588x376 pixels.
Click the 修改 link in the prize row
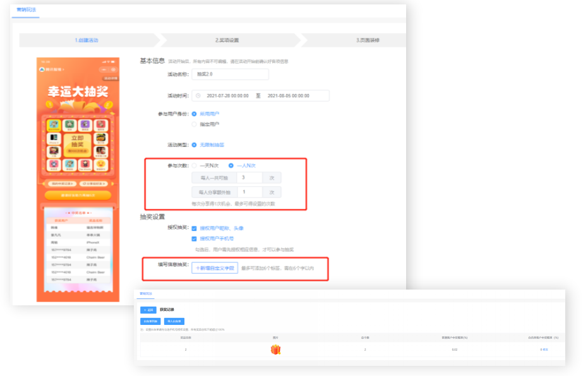[546, 350]
